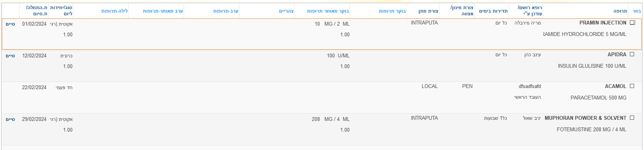Screen dimensions: 644x150
Task: Click סיים for the PRAMIN INJECTION row
Action: (x=10, y=24)
